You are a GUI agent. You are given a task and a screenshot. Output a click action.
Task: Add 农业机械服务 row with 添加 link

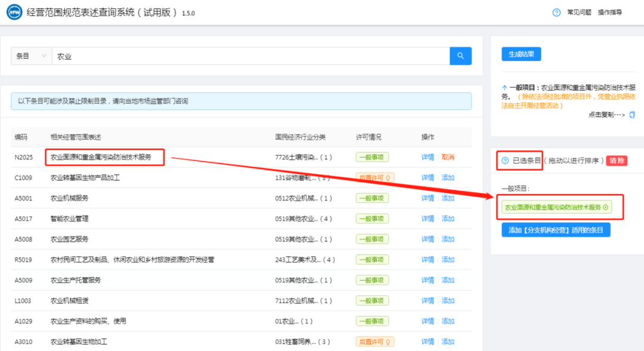pos(448,198)
